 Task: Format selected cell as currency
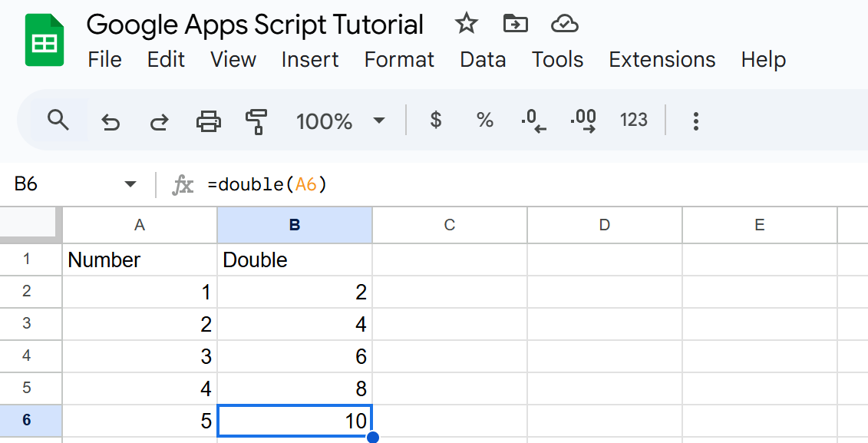tap(435, 121)
